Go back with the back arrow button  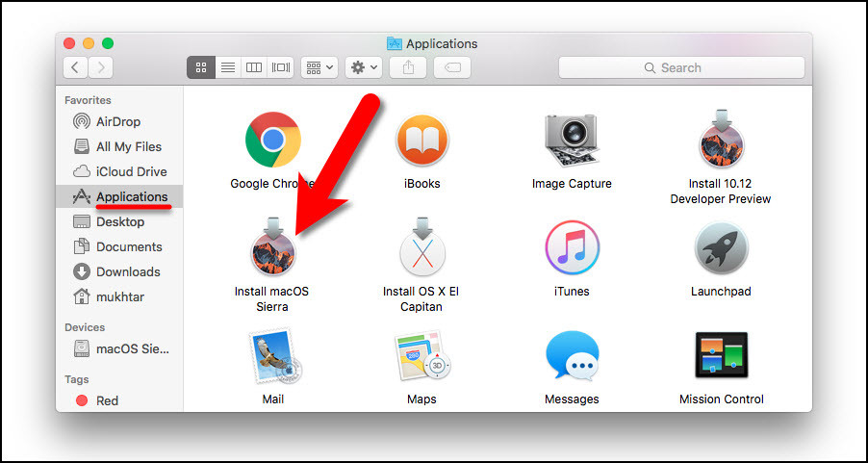(75, 67)
